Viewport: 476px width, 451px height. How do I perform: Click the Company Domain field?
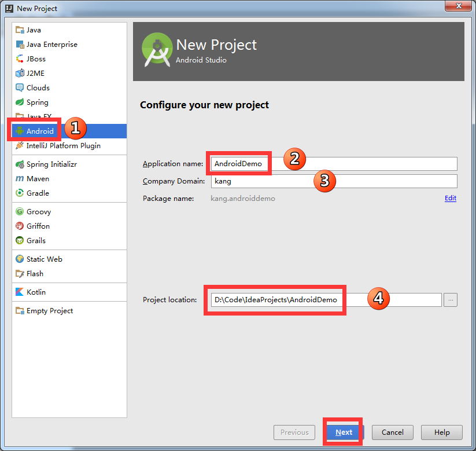pyautogui.click(x=334, y=181)
